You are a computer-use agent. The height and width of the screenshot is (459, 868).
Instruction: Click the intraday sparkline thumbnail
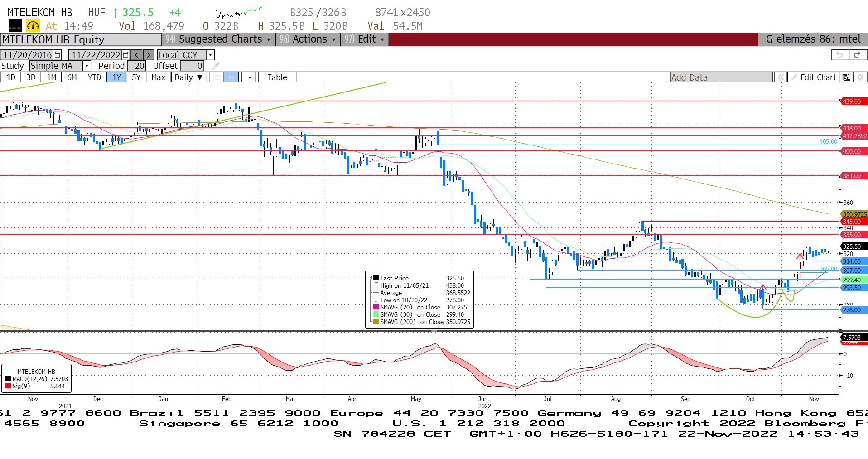point(239,12)
